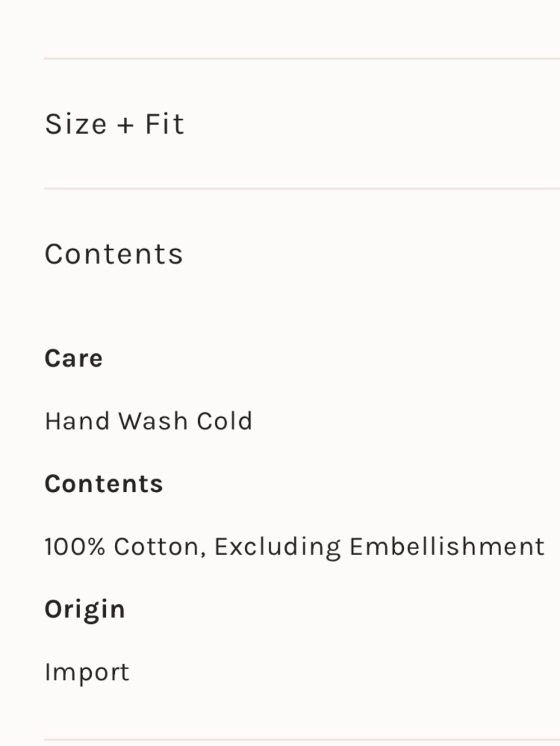Image resolution: width=560 pixels, height=746 pixels.
Task: Click the word Embellishment
Action: pos(447,547)
